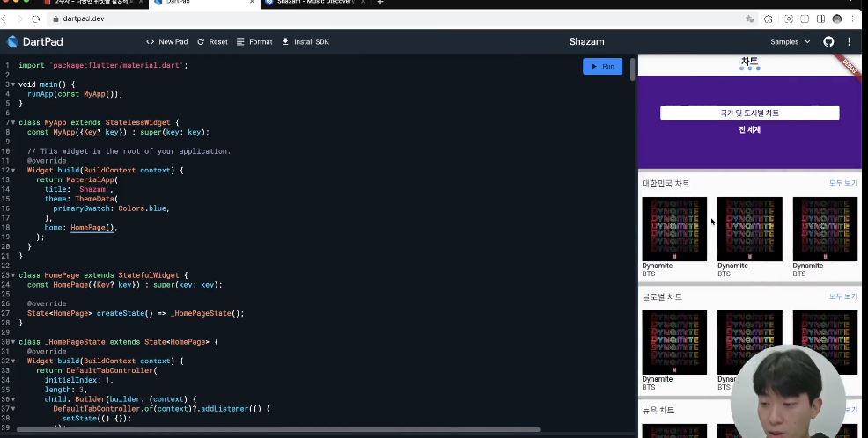868x438 pixels.
Task: Click Install SDK download item
Action: point(305,42)
